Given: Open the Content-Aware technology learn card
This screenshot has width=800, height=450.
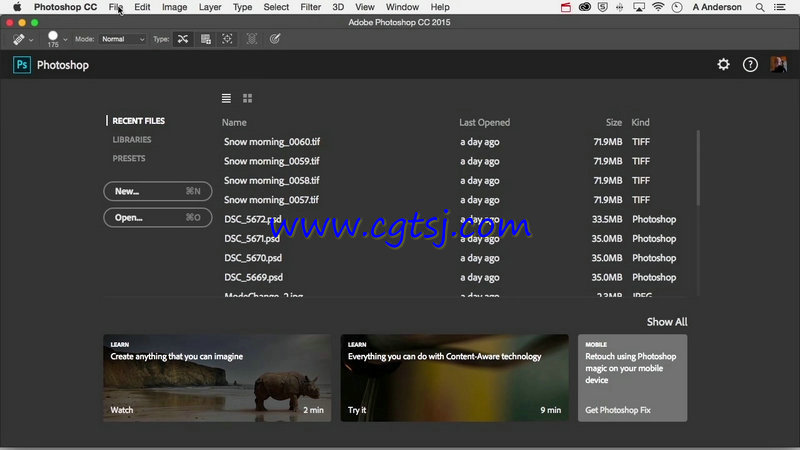Looking at the screenshot, I should coord(455,378).
